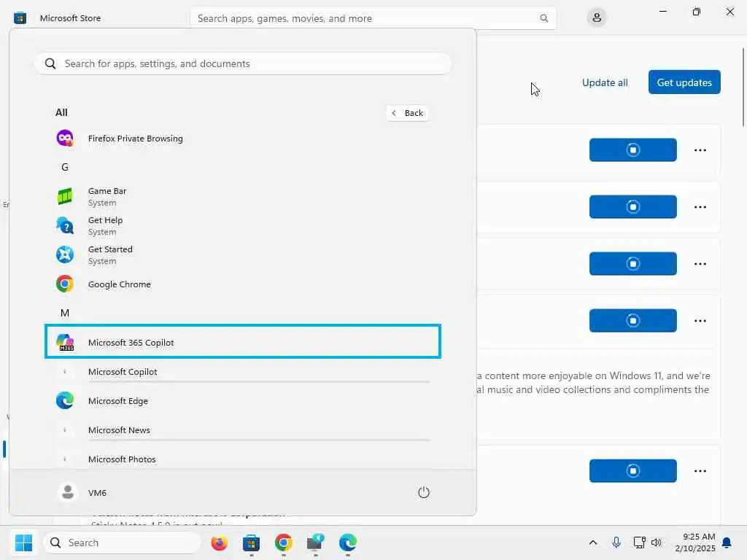The width and height of the screenshot is (747, 560).
Task: Open Microsoft Copilot list entry
Action: tap(242, 372)
